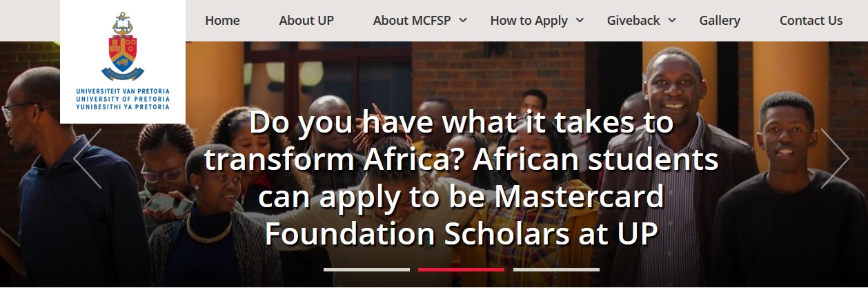Viewport: 868px width, 288px height.
Task: Click the 'Yunibesithi ya Pretoria' logo text
Action: coord(123,107)
